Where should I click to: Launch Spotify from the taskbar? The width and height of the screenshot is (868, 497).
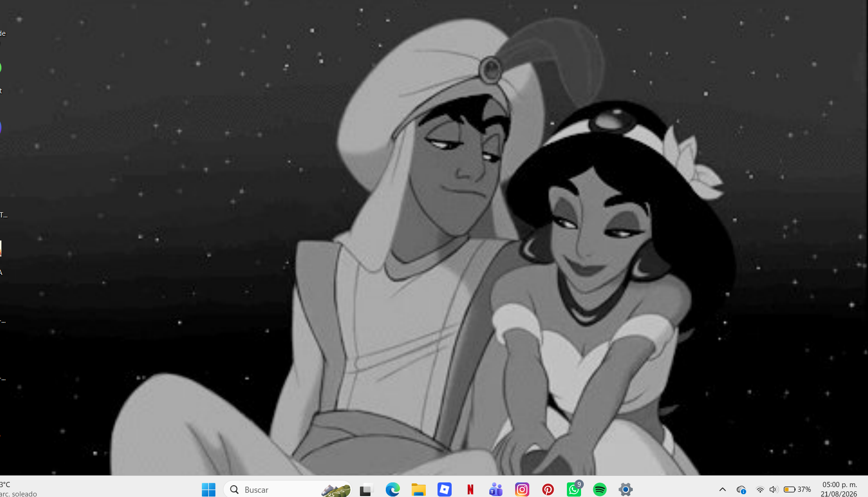[600, 489]
